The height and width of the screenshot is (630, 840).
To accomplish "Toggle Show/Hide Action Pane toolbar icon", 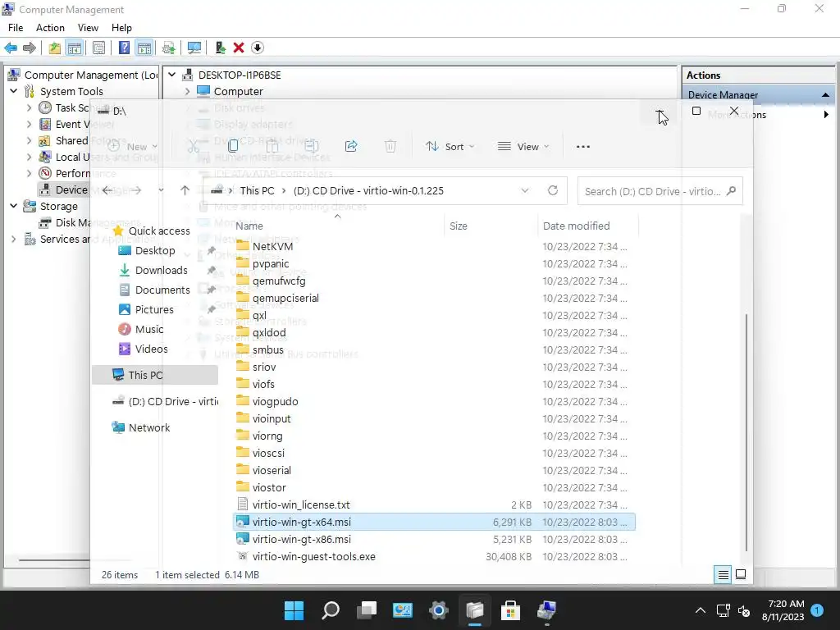I will [144, 48].
